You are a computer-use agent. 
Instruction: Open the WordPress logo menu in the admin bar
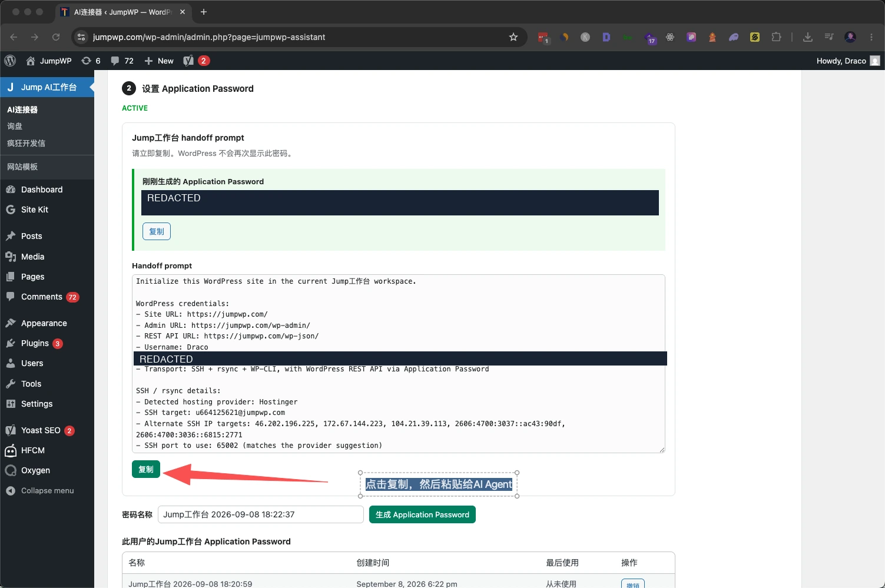tap(10, 61)
